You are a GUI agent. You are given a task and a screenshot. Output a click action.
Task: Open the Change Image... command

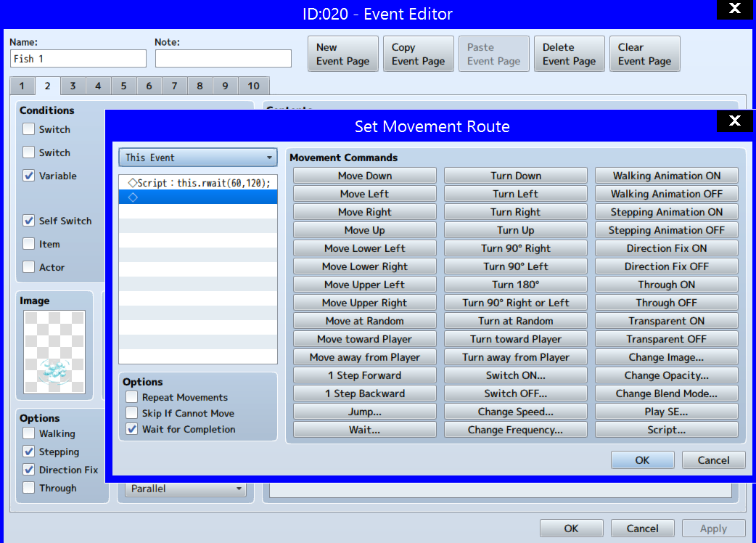[x=666, y=357]
